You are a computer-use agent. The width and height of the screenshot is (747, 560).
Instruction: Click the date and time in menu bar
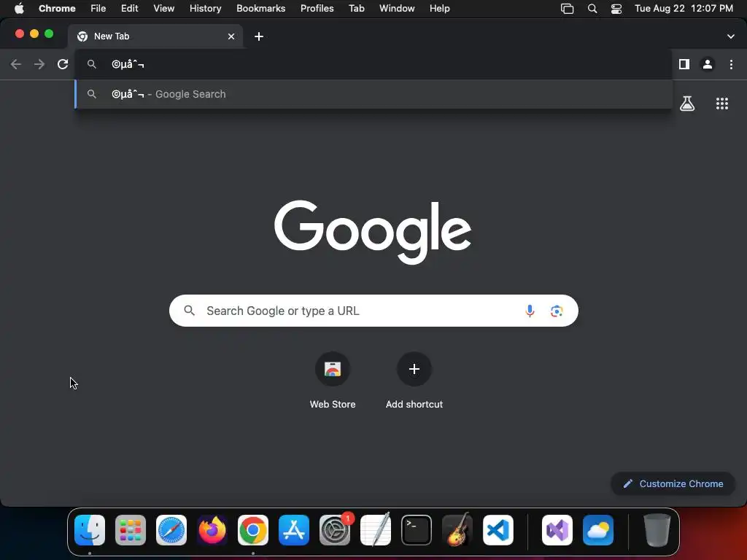[x=684, y=9]
